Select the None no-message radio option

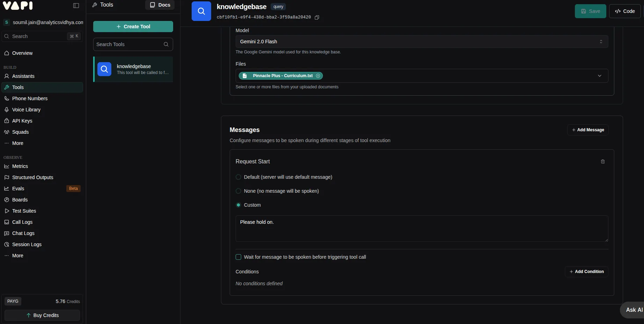pyautogui.click(x=238, y=191)
